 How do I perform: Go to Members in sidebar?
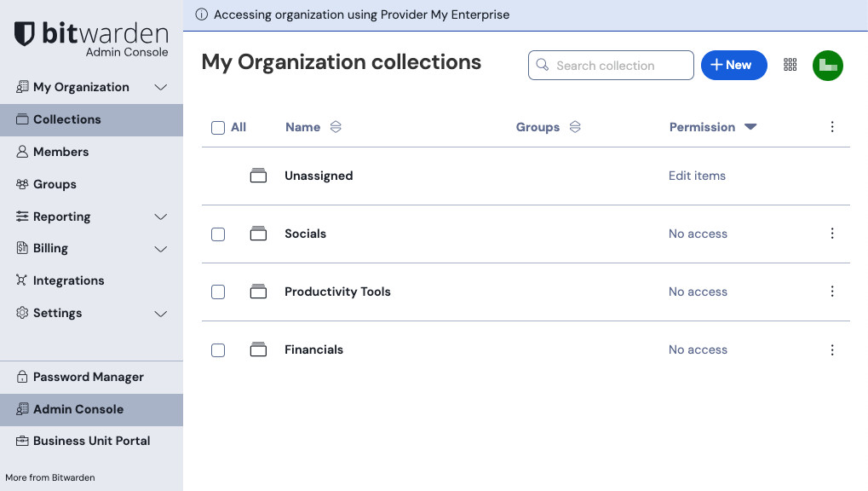pos(60,152)
